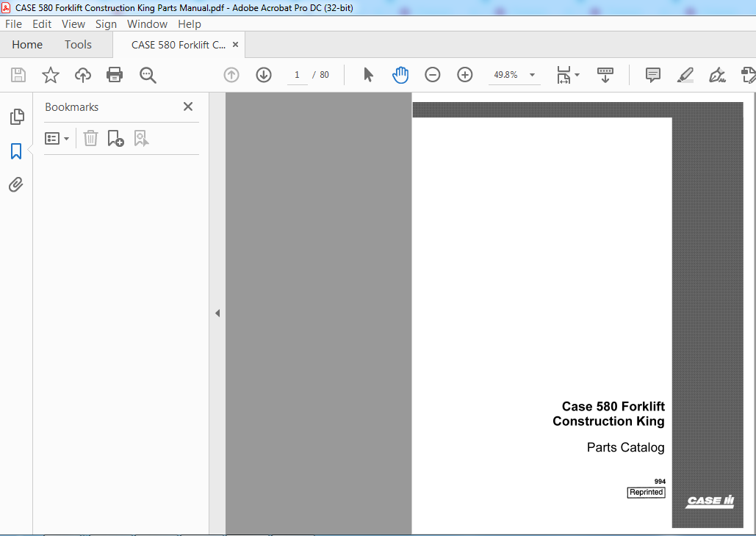Viewport: 756px width, 536px height.
Task: Click the '994' number on page
Action: pyautogui.click(x=660, y=482)
